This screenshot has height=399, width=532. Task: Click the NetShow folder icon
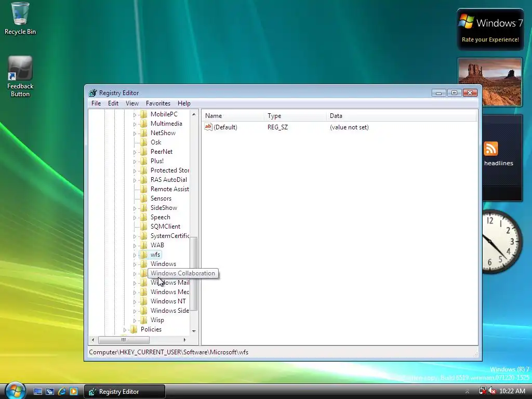click(144, 132)
